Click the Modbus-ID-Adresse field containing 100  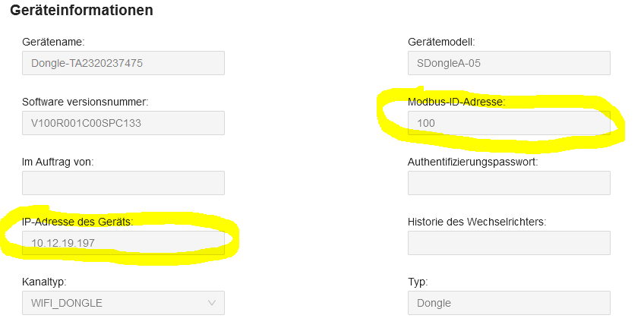[x=509, y=123]
